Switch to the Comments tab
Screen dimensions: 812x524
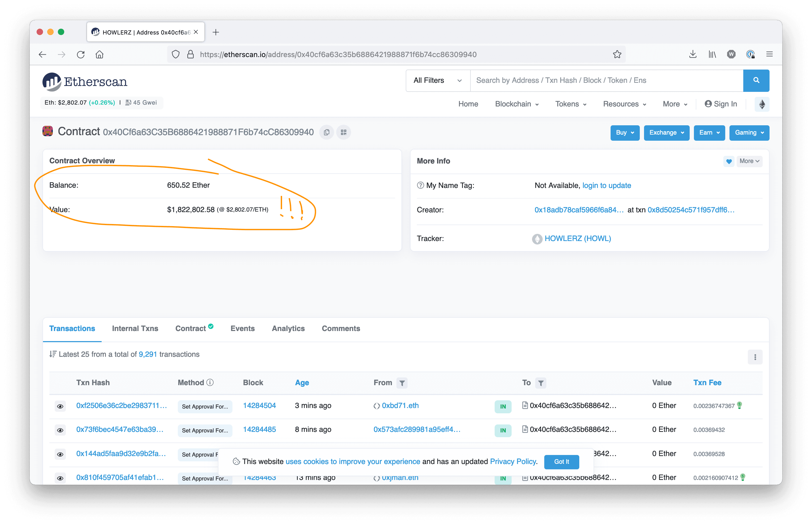point(341,328)
